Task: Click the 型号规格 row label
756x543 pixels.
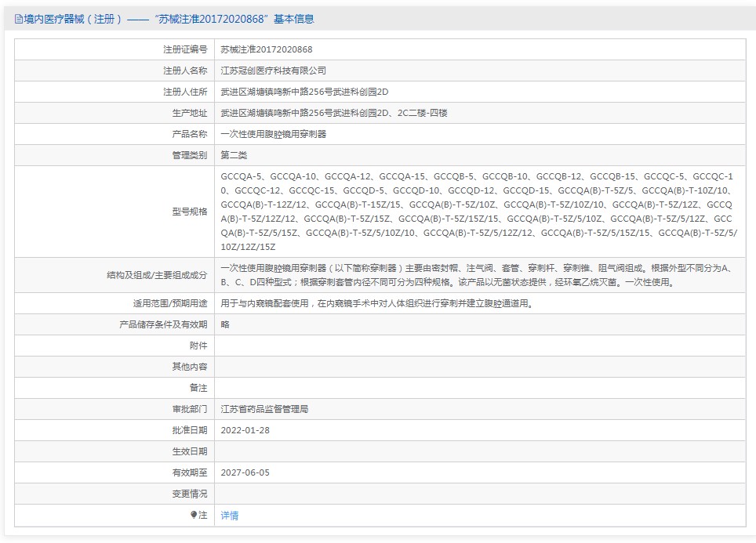Action: (190, 212)
